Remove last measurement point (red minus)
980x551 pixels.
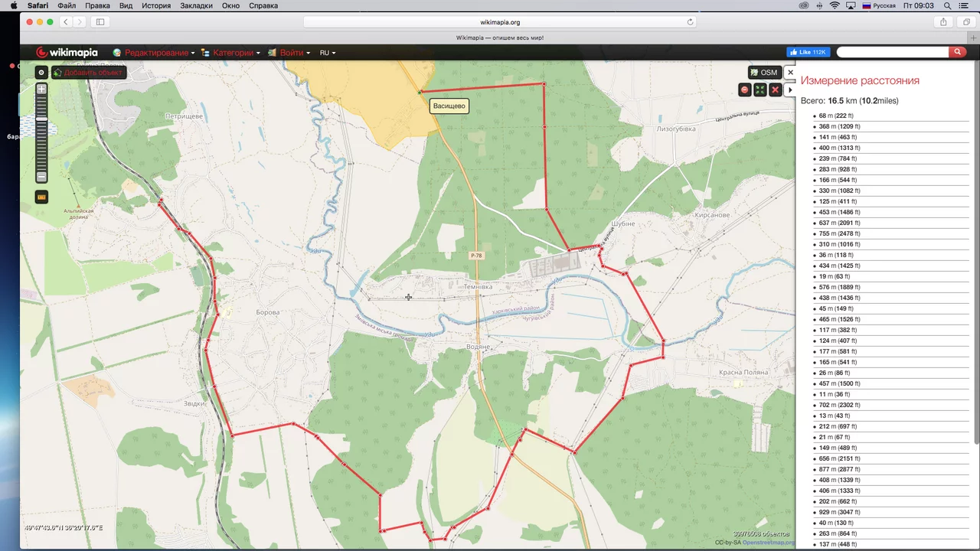click(x=744, y=90)
